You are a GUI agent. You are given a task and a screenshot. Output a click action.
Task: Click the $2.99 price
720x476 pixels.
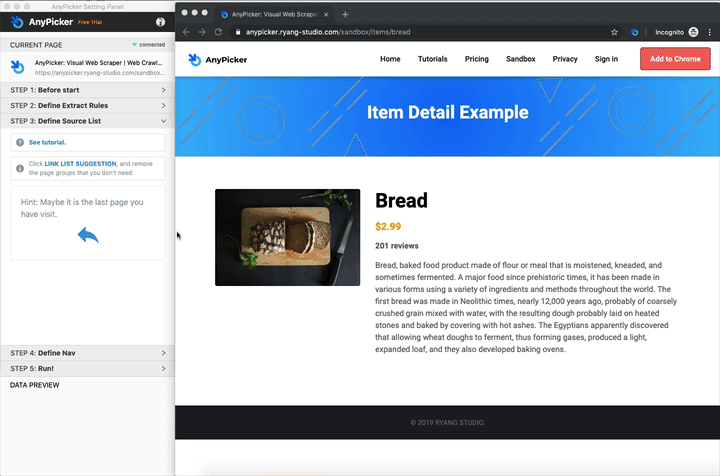[x=388, y=226]
